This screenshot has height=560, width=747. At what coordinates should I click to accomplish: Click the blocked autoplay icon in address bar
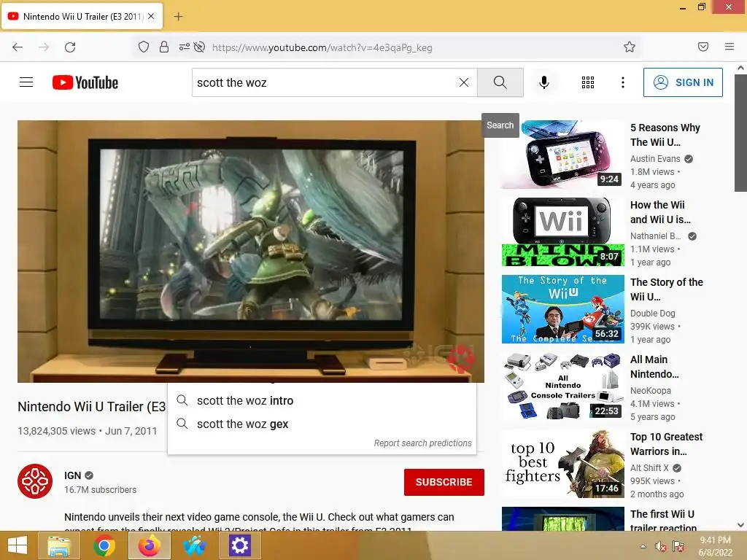point(200,47)
